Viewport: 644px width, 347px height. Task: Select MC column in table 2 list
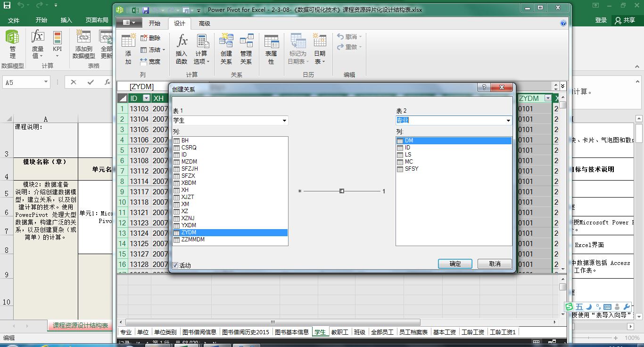click(454, 162)
